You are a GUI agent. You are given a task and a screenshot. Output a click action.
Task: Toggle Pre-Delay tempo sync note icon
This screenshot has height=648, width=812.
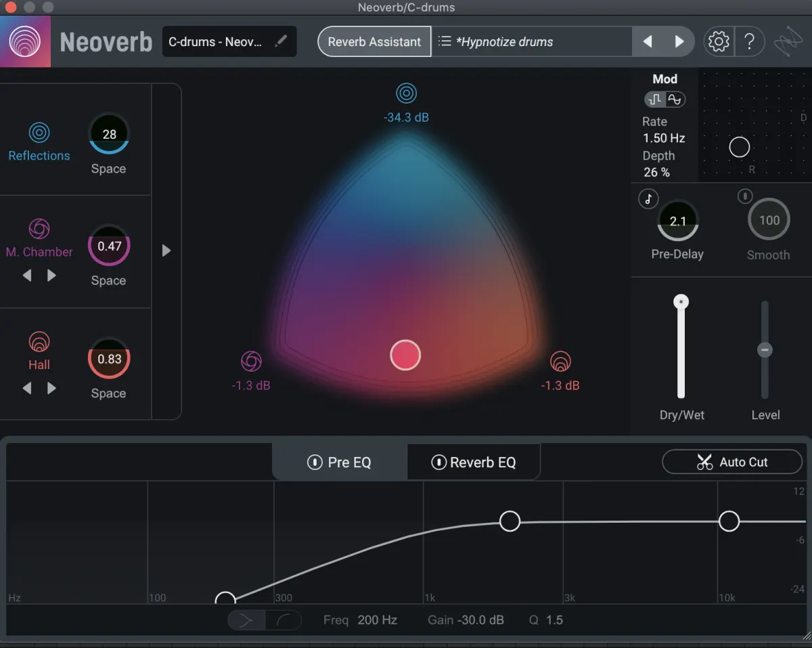click(x=648, y=198)
